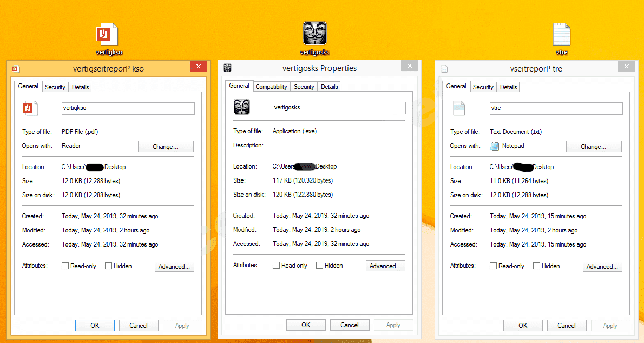The image size is (644, 343).
Task: Click the large PDF file icon beside the vertigkso name field
Action: tap(30, 108)
